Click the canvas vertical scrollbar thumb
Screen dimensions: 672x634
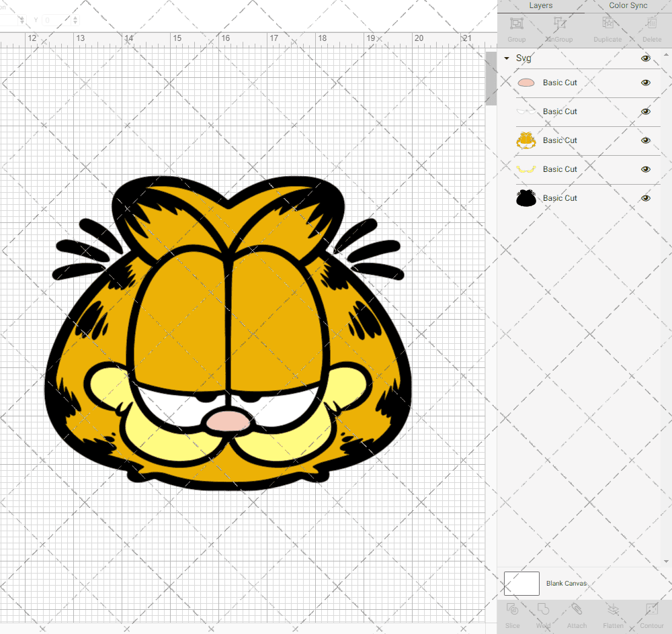pos(491,79)
